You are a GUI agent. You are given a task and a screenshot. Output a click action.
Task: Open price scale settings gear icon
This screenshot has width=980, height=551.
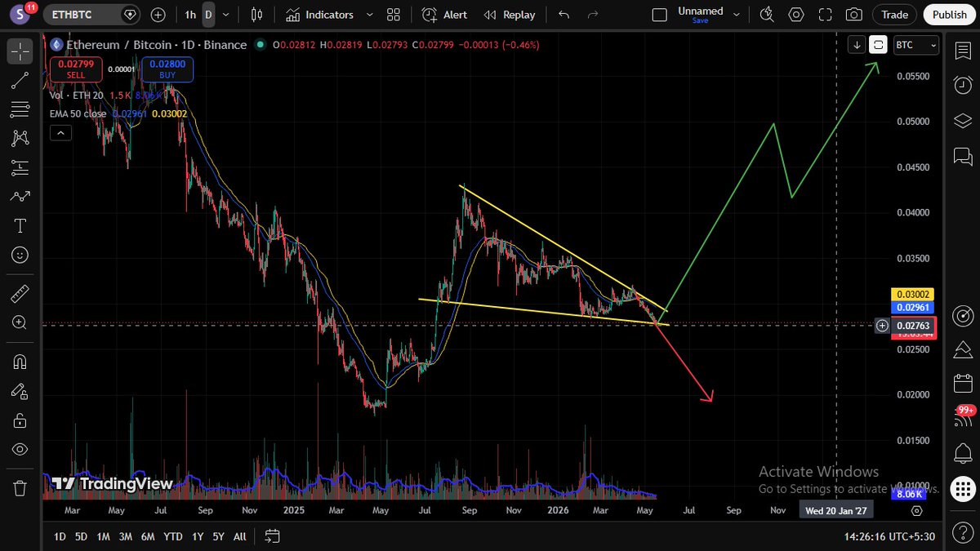(917, 511)
